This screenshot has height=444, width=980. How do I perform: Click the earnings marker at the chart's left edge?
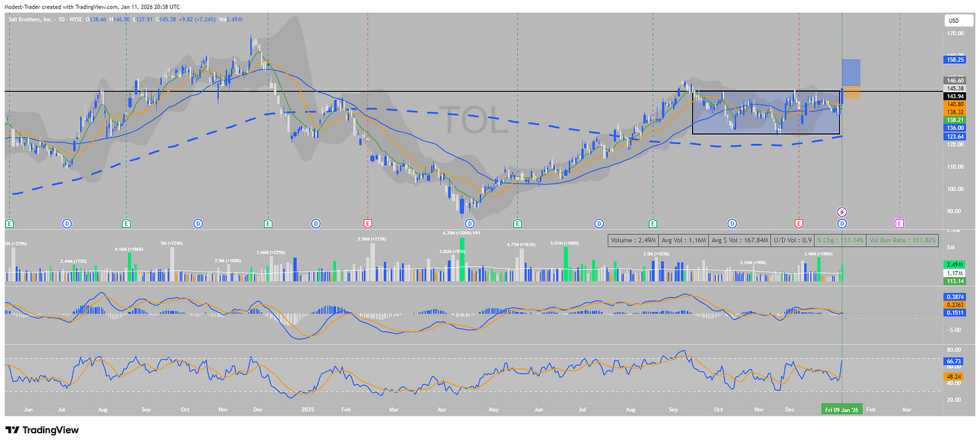pyautogui.click(x=9, y=223)
